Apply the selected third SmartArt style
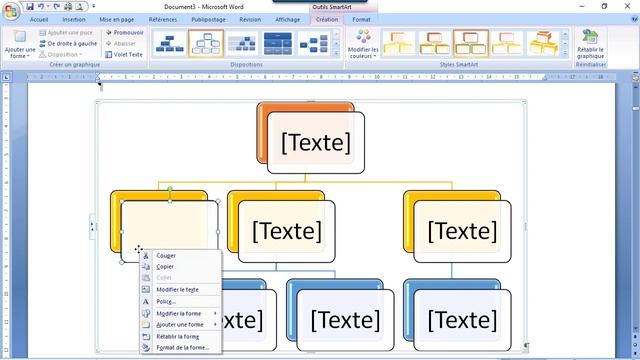 (471, 43)
